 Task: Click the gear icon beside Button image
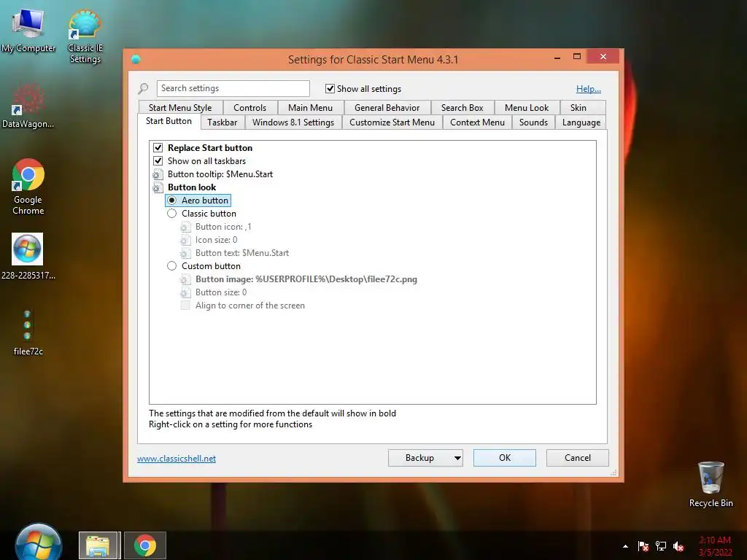coord(185,279)
